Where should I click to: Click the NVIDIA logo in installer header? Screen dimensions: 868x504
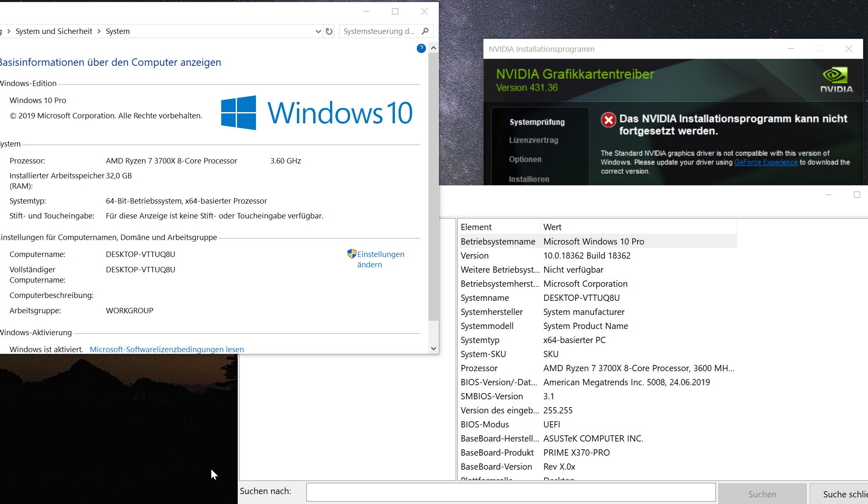coord(836,80)
